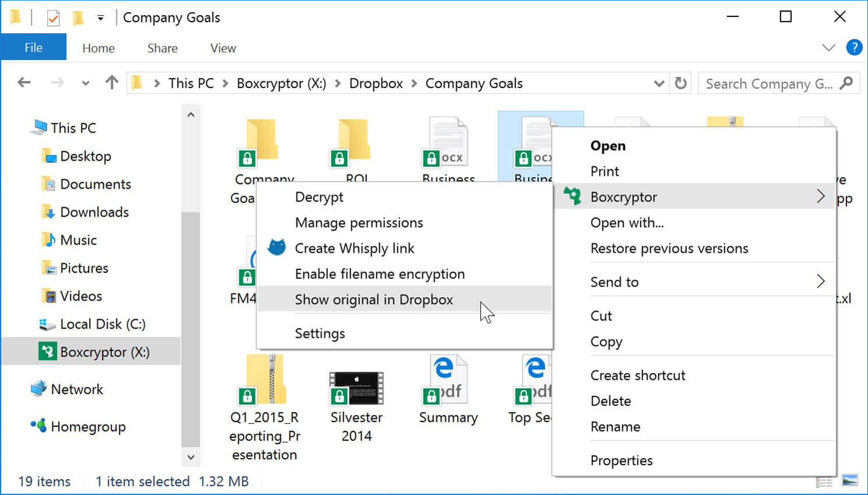868x495 pixels.
Task: Click the Dropbox breadcrumb in address bar
Action: 376,83
